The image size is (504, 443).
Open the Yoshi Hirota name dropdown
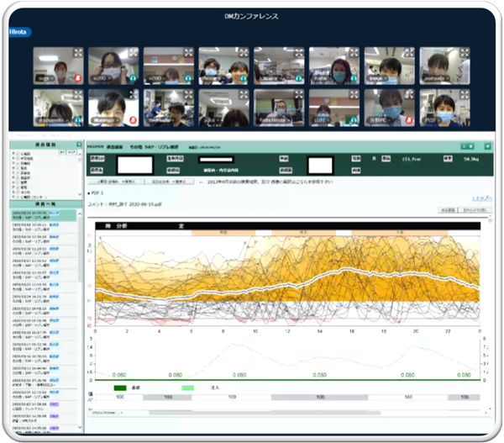[x=288, y=120]
